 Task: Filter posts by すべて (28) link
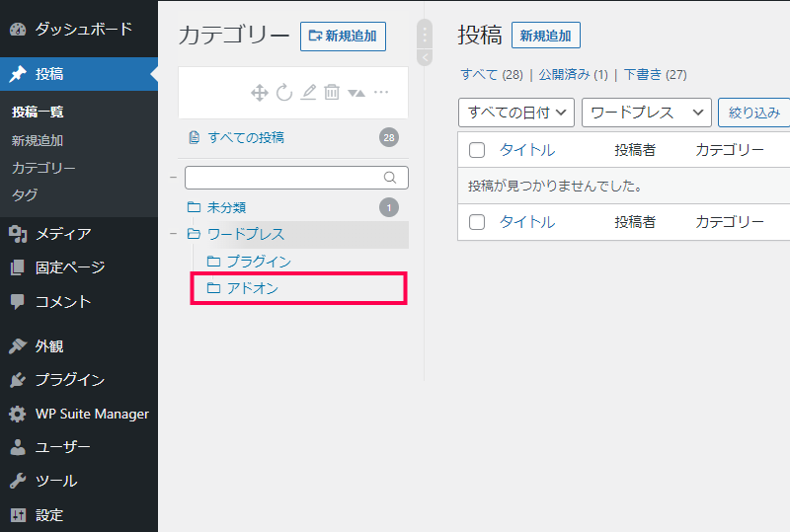[x=492, y=75]
